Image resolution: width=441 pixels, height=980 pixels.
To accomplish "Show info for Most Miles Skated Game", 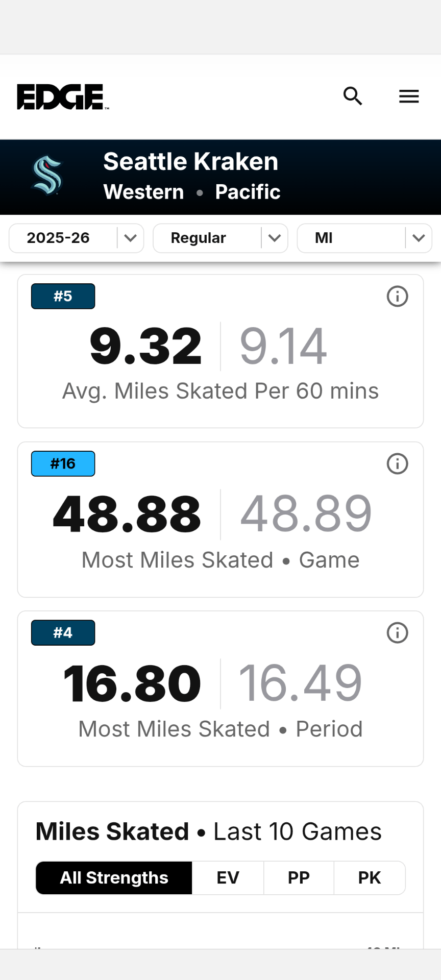I will [397, 463].
